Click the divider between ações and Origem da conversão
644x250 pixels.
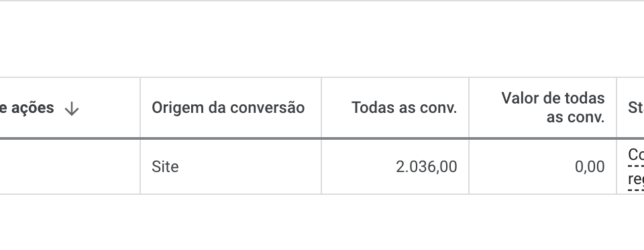pyautogui.click(x=140, y=108)
